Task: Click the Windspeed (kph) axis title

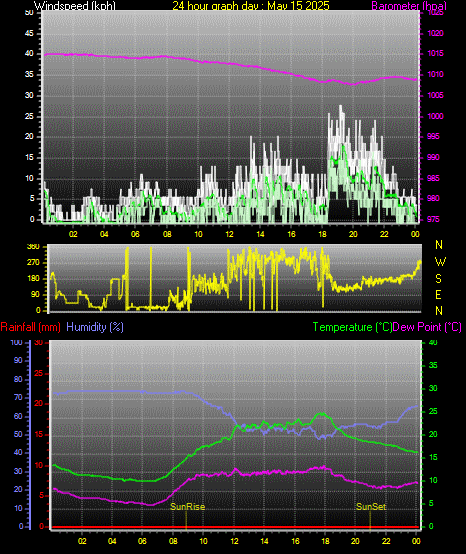Action: [75, 5]
